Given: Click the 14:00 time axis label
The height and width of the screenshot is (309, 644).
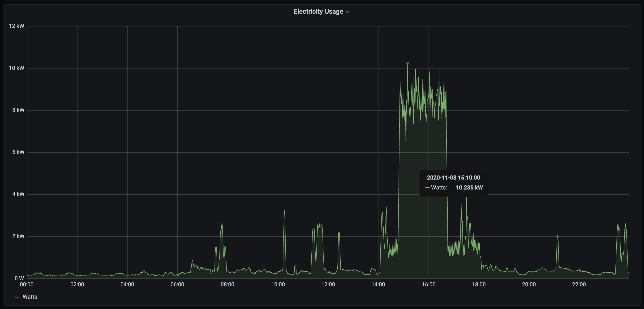Looking at the screenshot, I should pos(378,284).
